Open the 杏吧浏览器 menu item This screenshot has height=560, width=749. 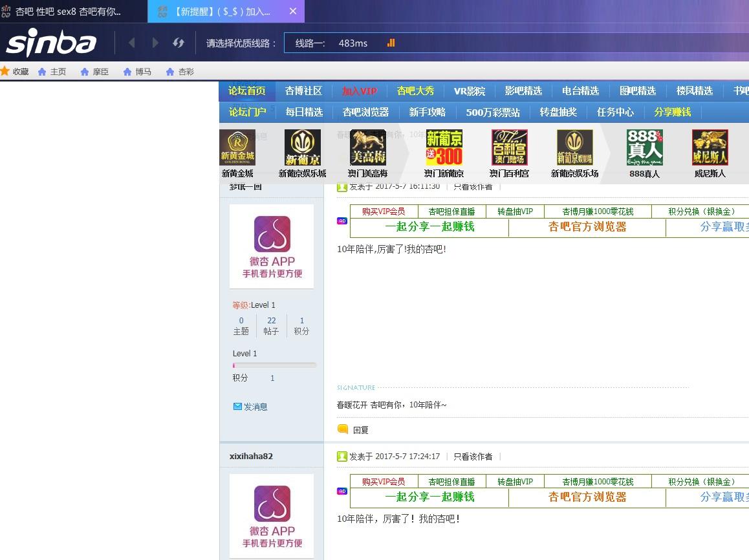[365, 112]
